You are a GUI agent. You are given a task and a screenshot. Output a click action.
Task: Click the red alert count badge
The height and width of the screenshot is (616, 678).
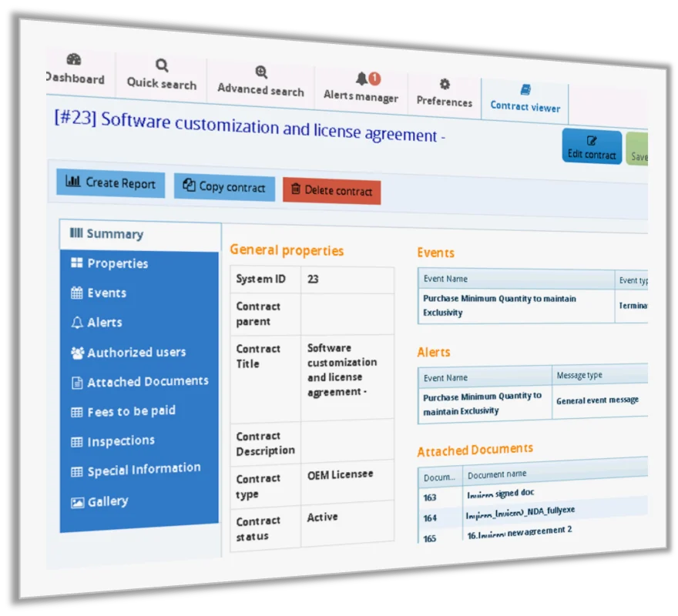point(374,79)
